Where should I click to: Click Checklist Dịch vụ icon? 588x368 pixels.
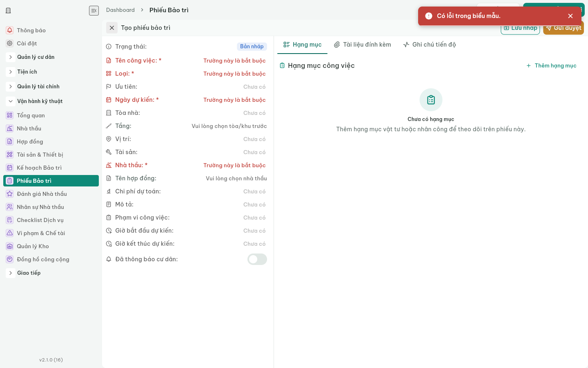10,220
